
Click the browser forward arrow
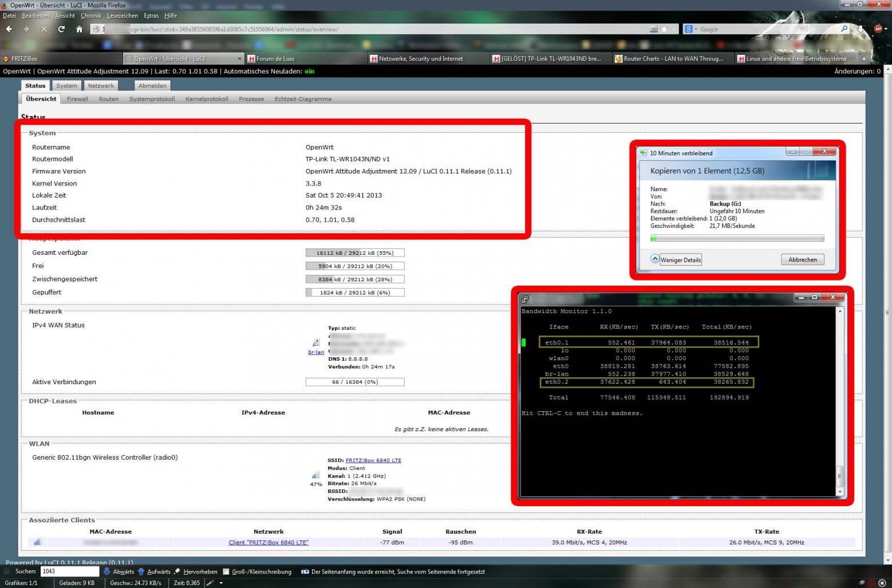(x=26, y=29)
